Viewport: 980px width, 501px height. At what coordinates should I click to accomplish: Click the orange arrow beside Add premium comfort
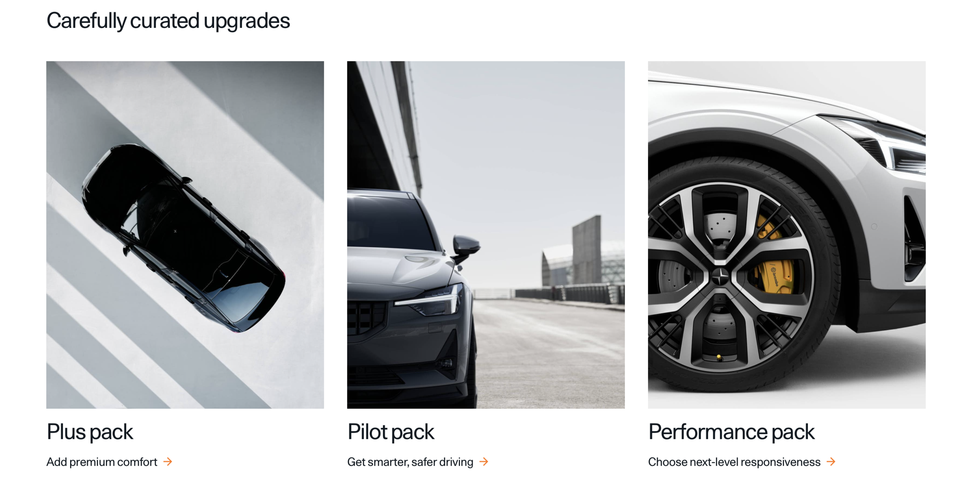(168, 462)
